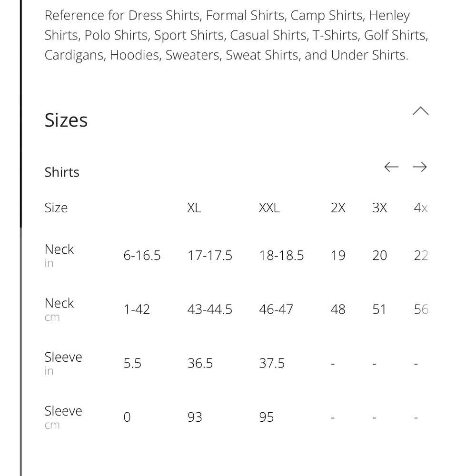Click the Shirts table title
Screen dimensions: 476x476
point(62,172)
